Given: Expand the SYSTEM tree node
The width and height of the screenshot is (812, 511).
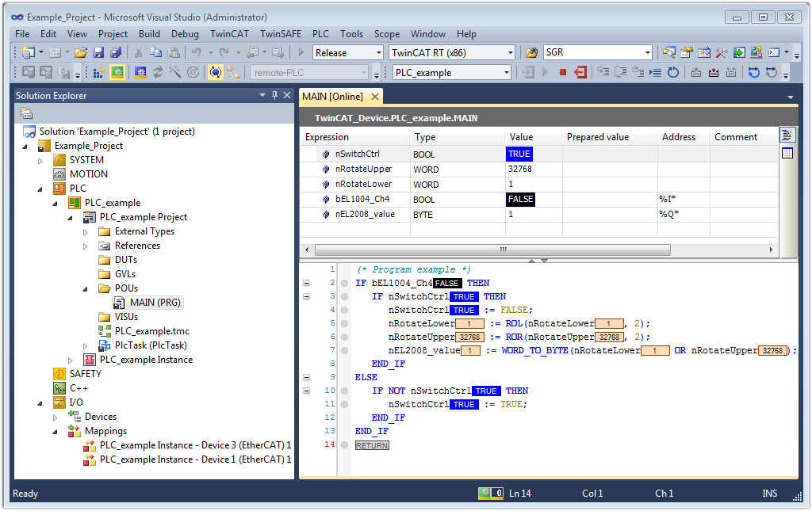Looking at the screenshot, I should 41,160.
